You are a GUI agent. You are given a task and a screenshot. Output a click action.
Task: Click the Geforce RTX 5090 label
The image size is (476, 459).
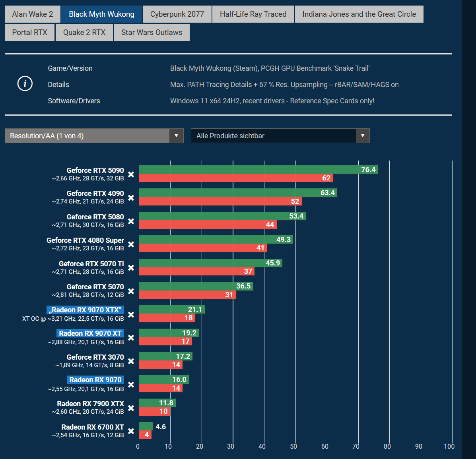pos(95,170)
